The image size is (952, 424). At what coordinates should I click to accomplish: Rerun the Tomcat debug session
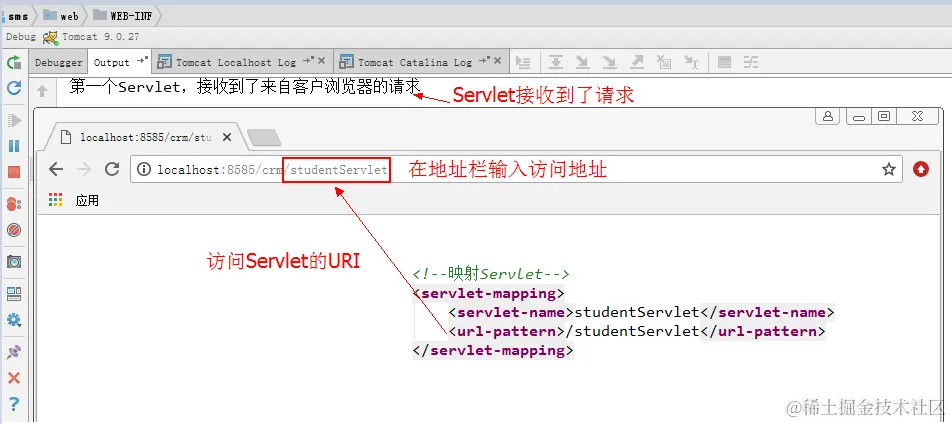click(x=14, y=62)
